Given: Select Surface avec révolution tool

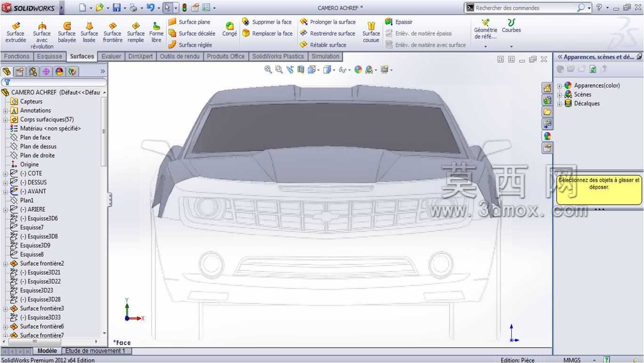Looking at the screenshot, I should pyautogui.click(x=42, y=36).
